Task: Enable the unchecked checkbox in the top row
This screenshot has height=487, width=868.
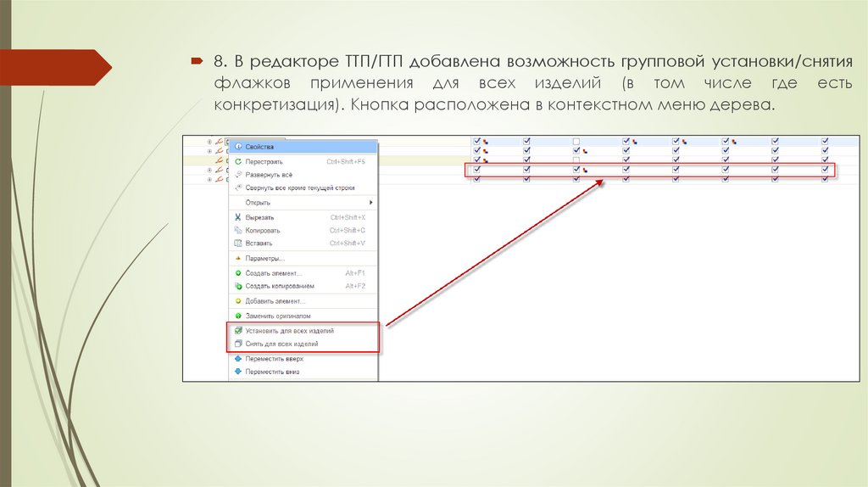Action: pos(576,142)
